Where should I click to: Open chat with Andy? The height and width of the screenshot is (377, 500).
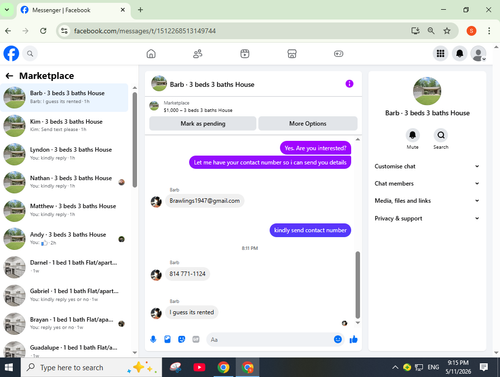(64, 239)
